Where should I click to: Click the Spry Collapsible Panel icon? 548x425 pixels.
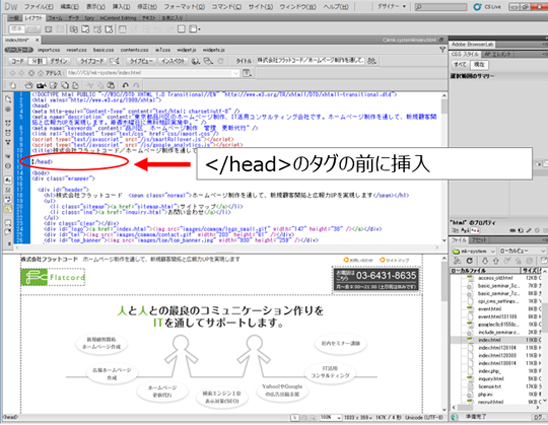pos(109,29)
